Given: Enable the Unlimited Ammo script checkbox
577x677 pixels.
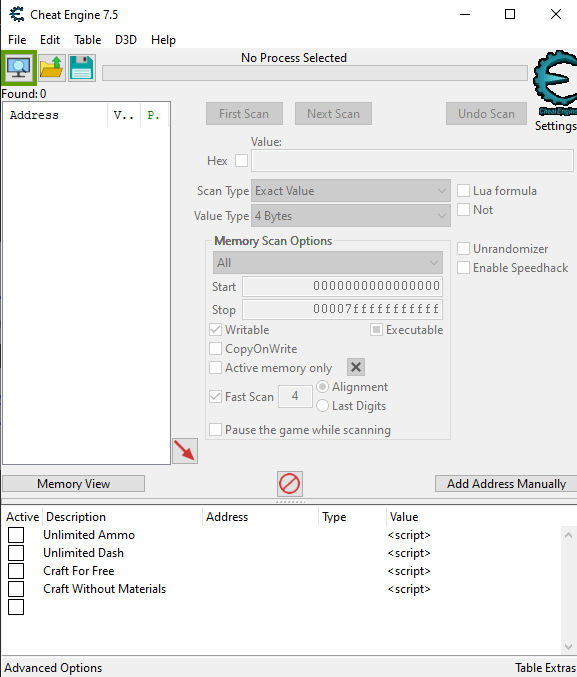Looking at the screenshot, I should tap(16, 535).
